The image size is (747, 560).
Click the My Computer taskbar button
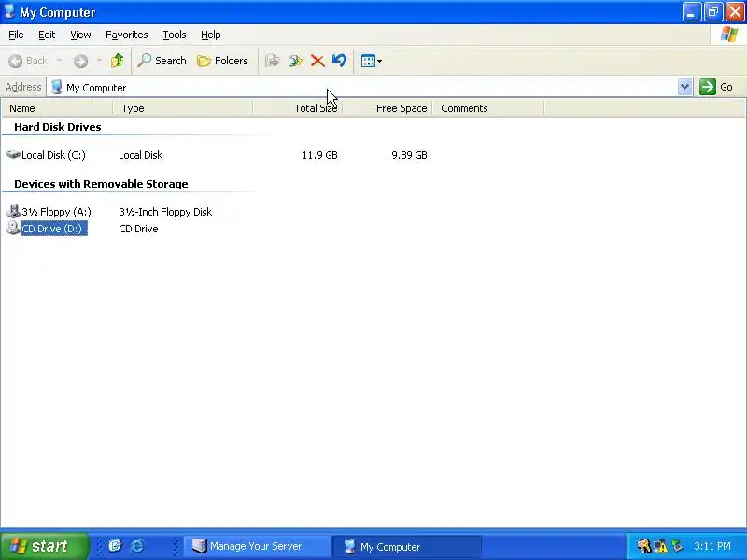406,546
